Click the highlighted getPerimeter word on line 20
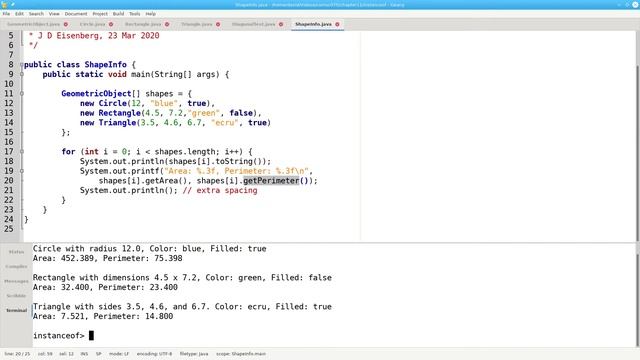The height and width of the screenshot is (360, 640). pos(271,181)
